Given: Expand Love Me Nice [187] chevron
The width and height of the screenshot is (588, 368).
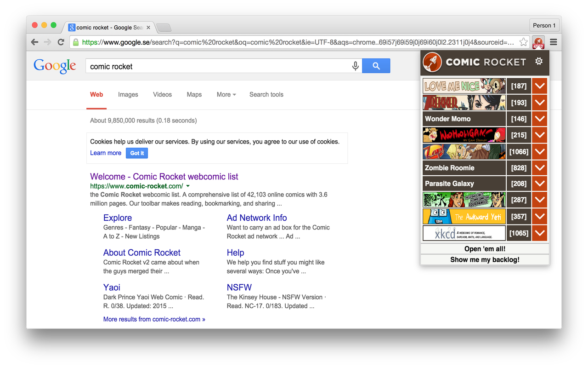Looking at the screenshot, I should tap(540, 86).
